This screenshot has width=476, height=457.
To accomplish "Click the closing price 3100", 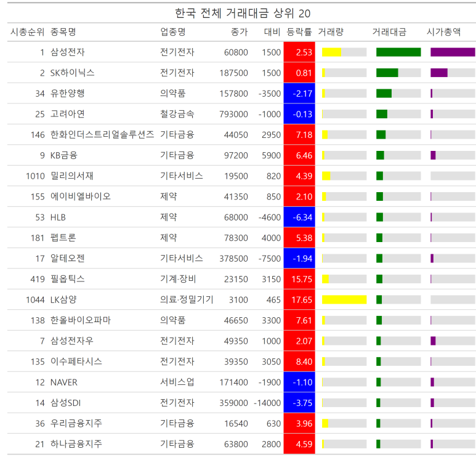I will (x=238, y=300).
